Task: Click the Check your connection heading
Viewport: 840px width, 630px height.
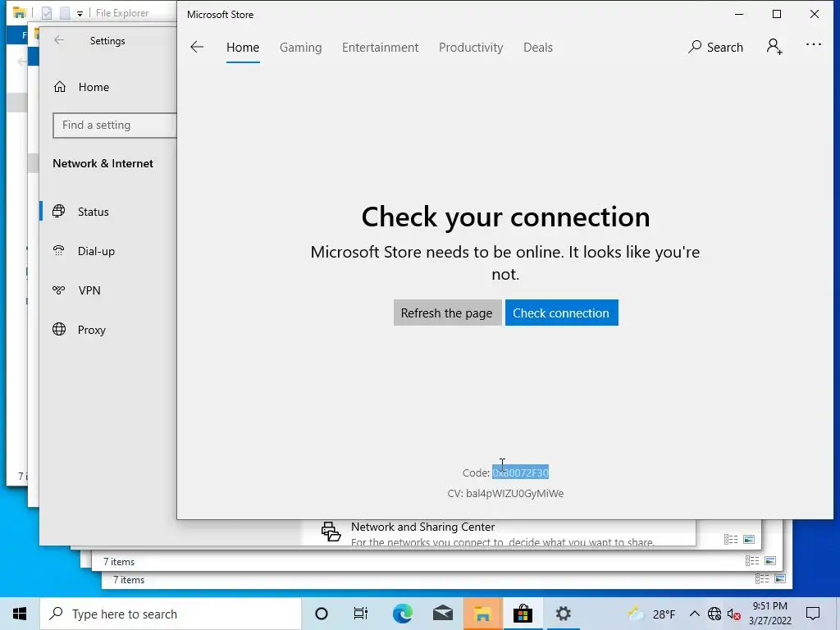Action: [505, 217]
